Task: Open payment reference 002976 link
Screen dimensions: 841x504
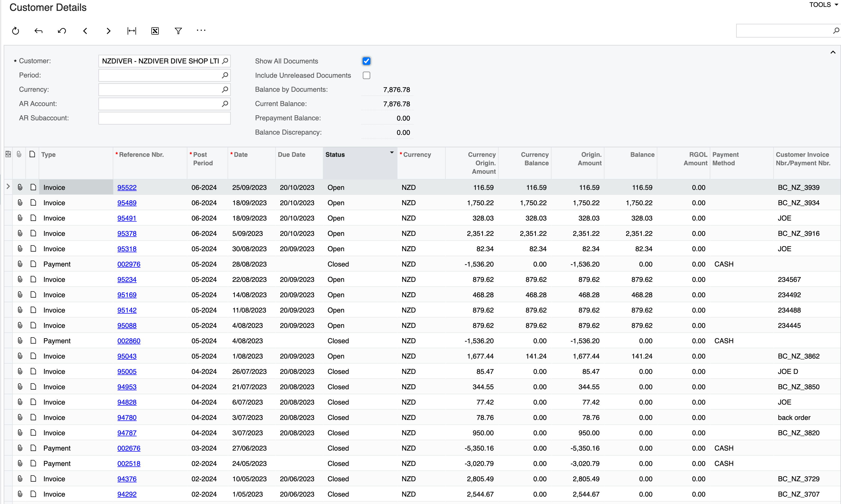Action: (129, 264)
